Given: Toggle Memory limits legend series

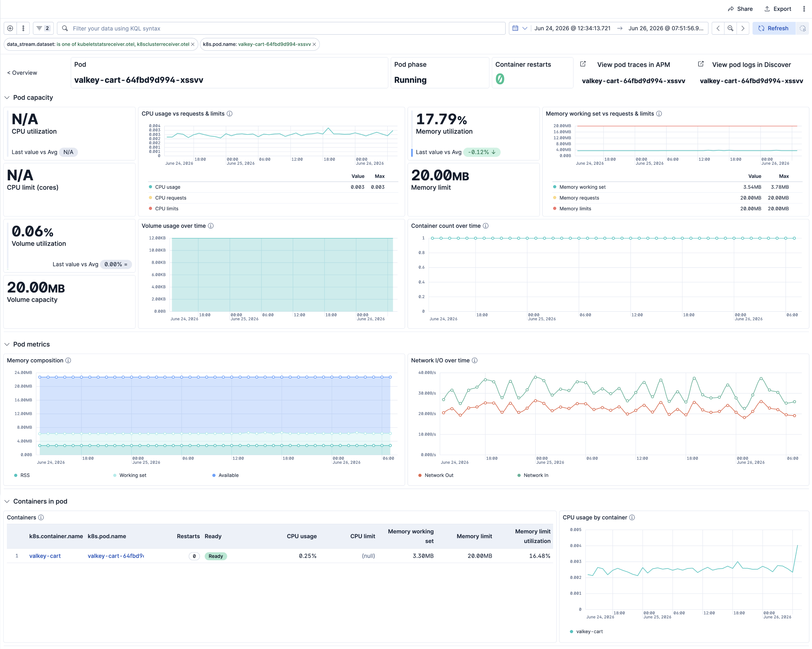Looking at the screenshot, I should (575, 208).
